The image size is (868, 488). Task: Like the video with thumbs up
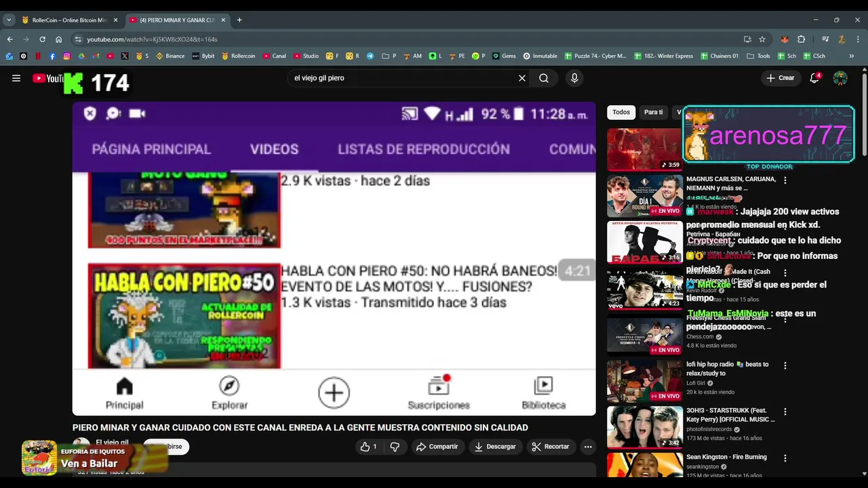368,447
